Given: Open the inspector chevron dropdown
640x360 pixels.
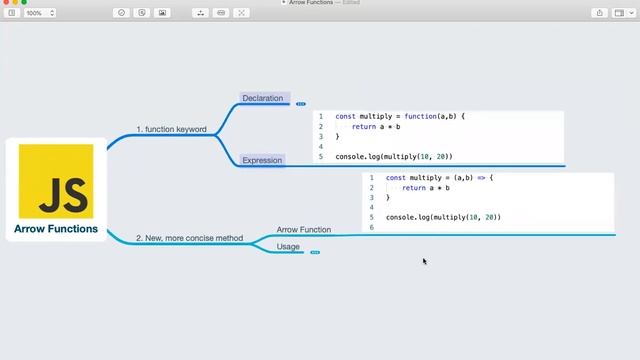Looking at the screenshot, I should pyautogui.click(x=631, y=13).
